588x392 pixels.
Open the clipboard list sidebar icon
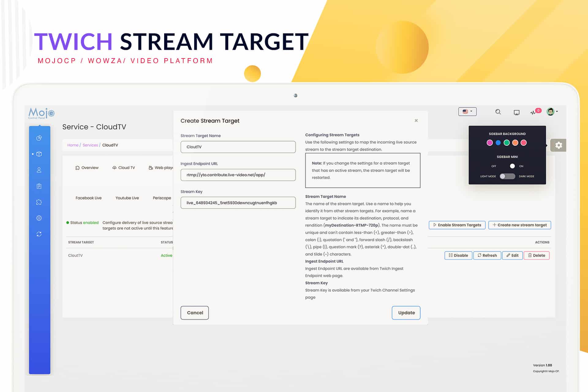pos(39,186)
